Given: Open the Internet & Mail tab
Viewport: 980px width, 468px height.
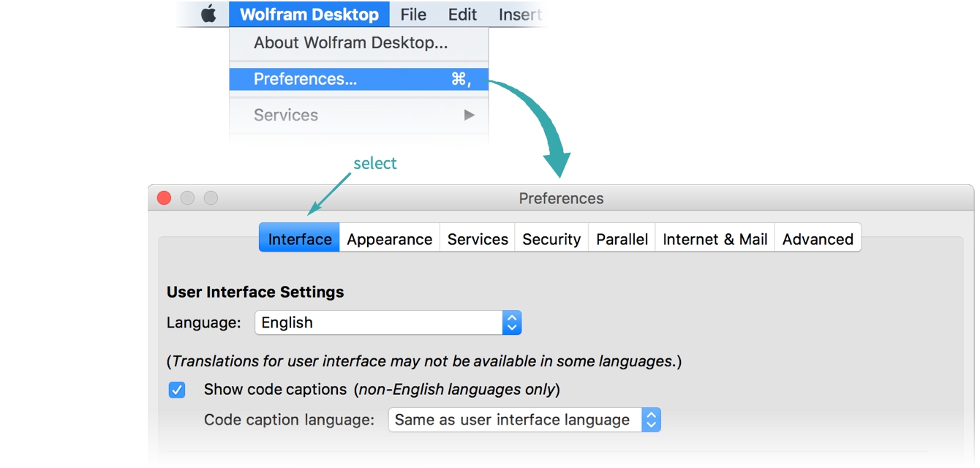Looking at the screenshot, I should click(x=715, y=239).
